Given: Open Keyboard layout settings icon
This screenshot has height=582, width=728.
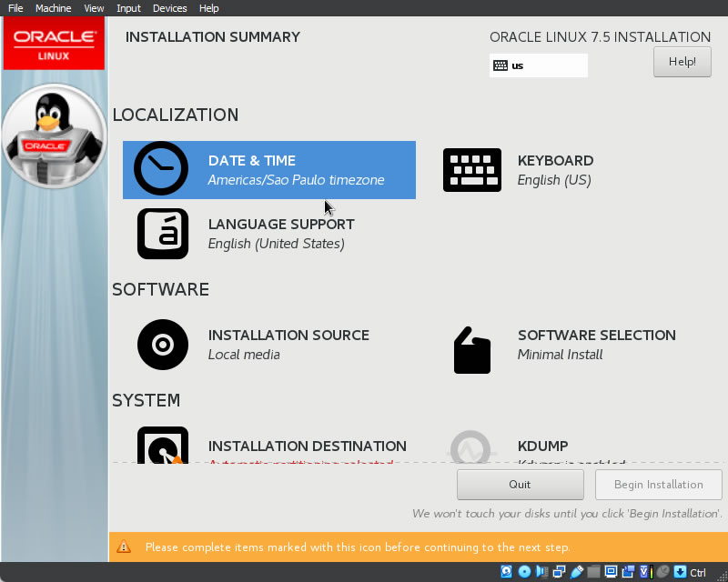Looking at the screenshot, I should pyautogui.click(x=471, y=170).
